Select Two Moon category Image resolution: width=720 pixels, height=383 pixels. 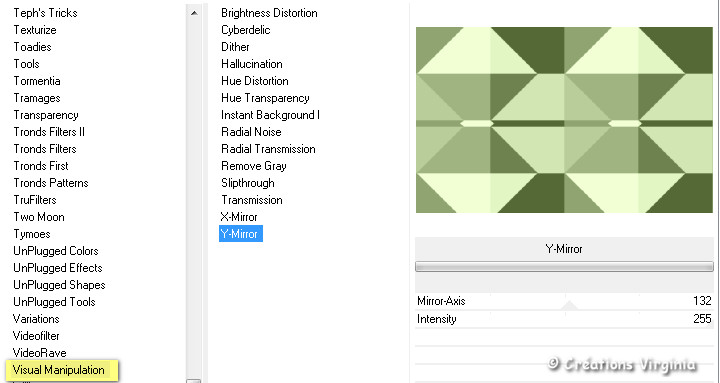coord(39,217)
